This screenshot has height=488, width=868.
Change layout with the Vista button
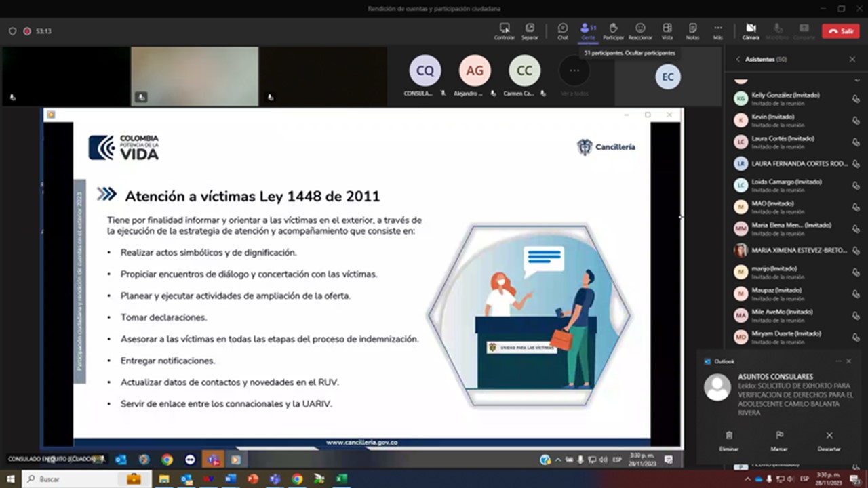[667, 31]
